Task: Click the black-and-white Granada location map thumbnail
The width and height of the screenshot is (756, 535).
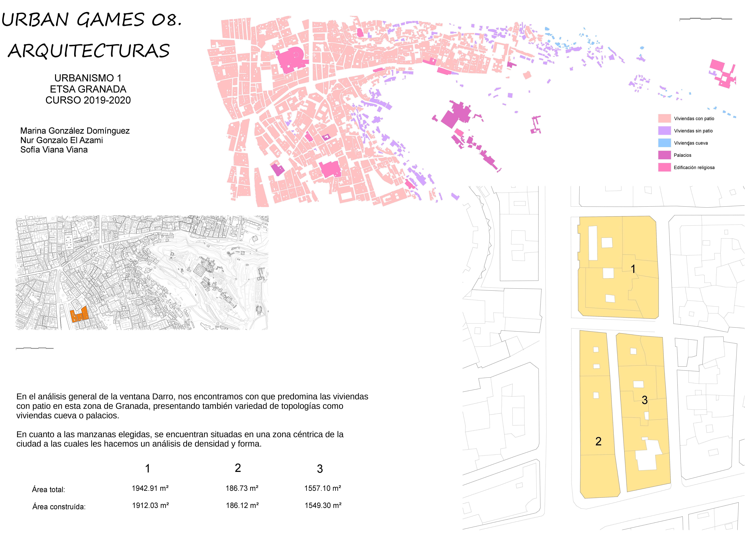Action: click(142, 273)
